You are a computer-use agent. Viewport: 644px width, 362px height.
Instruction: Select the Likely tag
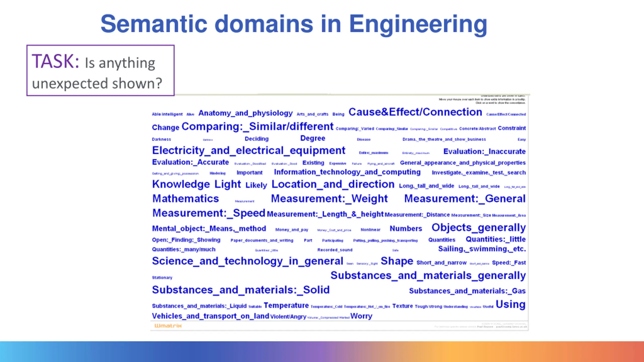pos(256,185)
